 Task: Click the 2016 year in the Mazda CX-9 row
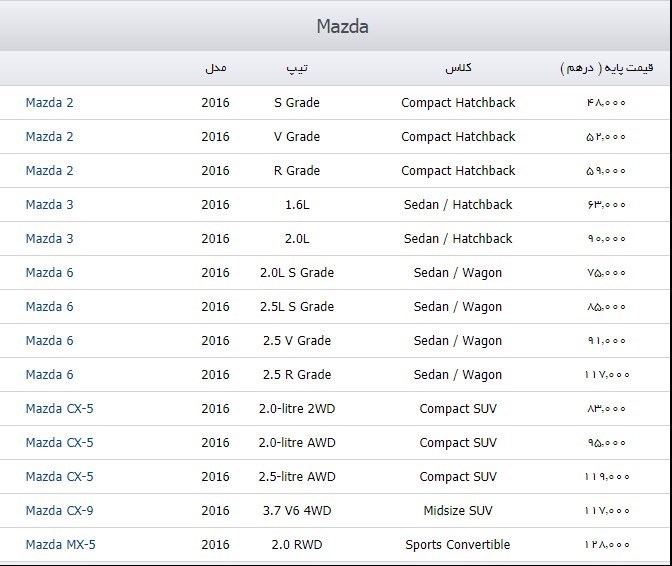216,510
